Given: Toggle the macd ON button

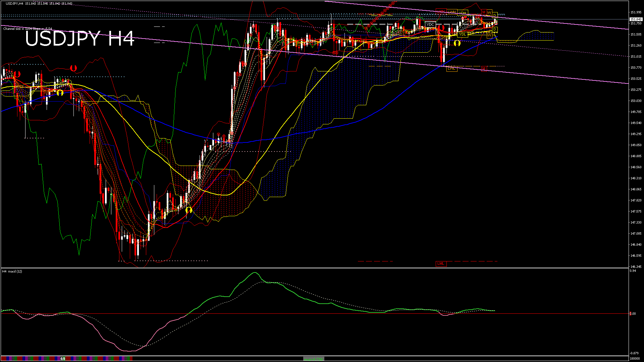Looking at the screenshot, I should (314, 359).
